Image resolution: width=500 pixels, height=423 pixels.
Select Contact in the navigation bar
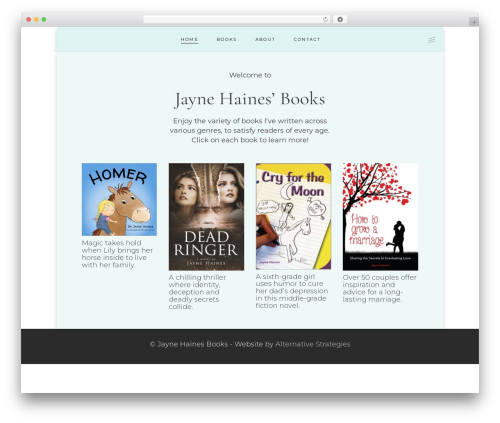(307, 39)
